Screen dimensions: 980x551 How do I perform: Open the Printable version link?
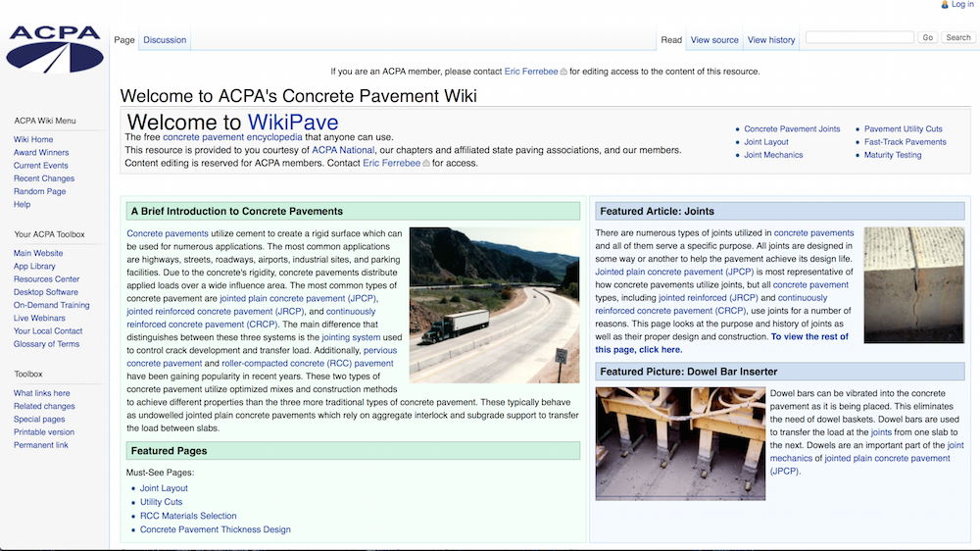click(44, 432)
